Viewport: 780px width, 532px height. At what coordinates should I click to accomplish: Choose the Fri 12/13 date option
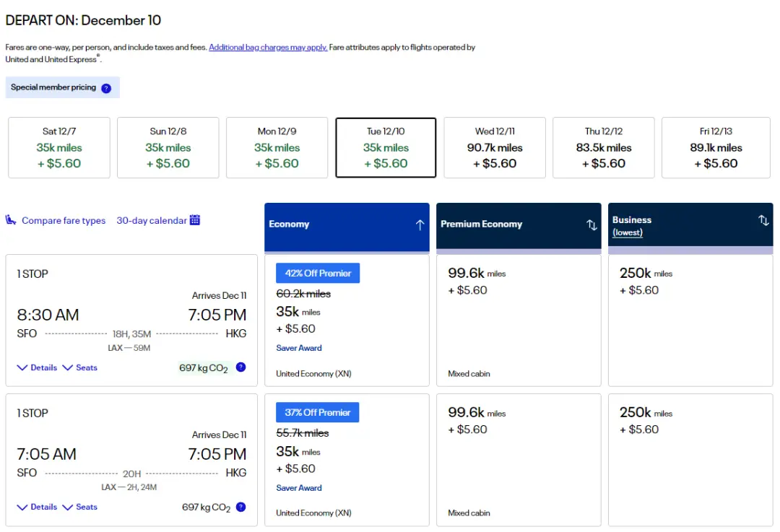click(x=716, y=148)
